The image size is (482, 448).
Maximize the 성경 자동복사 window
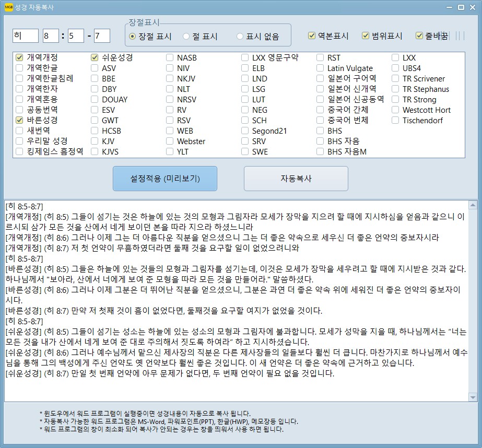[x=461, y=7]
